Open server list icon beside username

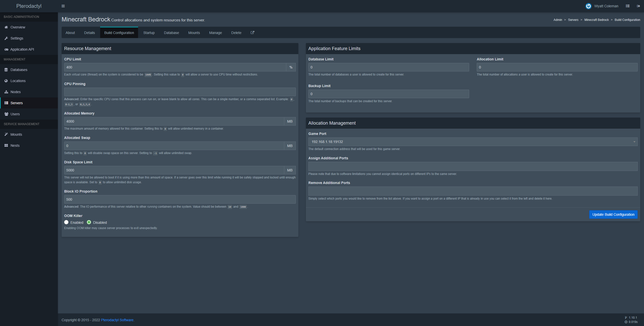[627, 6]
